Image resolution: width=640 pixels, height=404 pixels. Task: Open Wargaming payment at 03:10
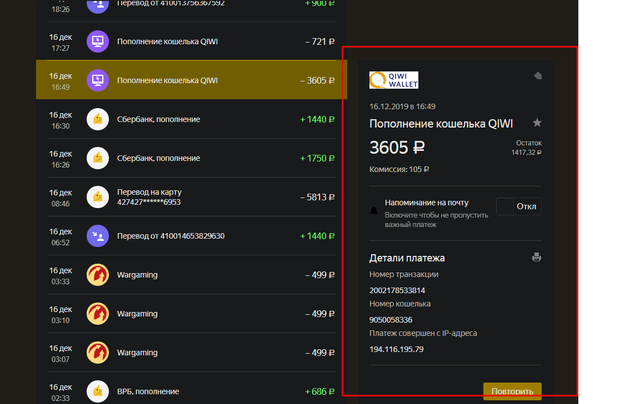tap(191, 314)
